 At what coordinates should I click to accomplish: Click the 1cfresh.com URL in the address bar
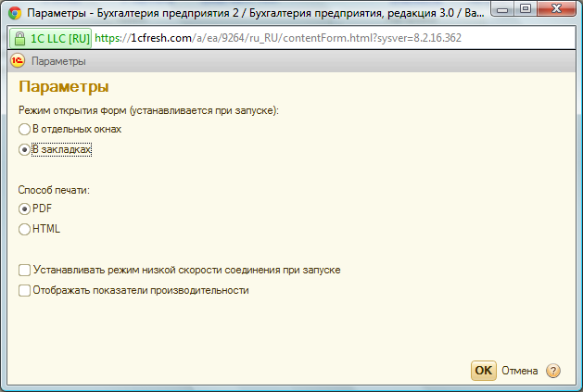pyautogui.click(x=278, y=38)
